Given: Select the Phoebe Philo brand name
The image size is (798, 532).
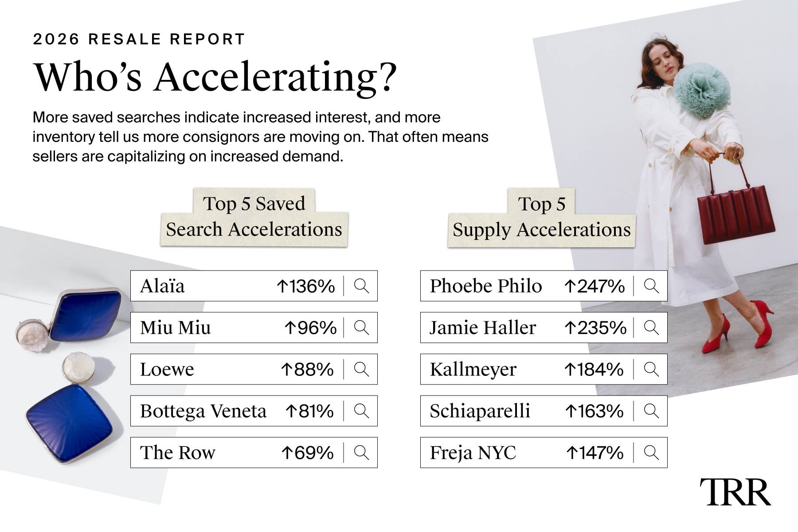Looking at the screenshot, I should click(x=486, y=286).
